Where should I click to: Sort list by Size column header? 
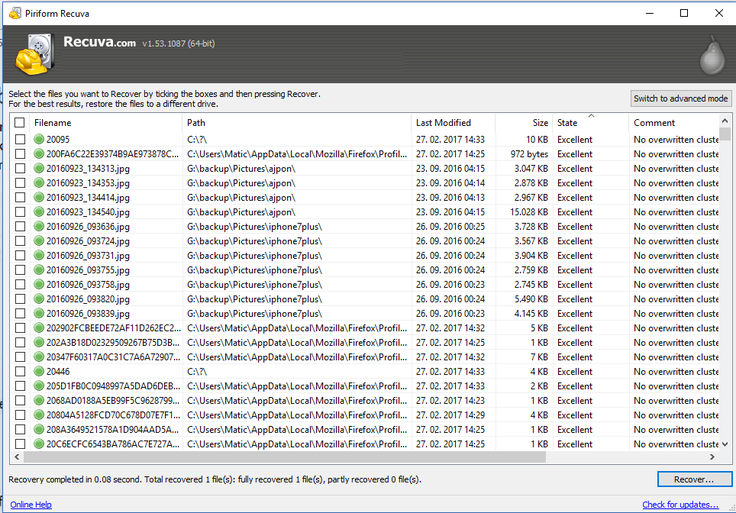524,123
